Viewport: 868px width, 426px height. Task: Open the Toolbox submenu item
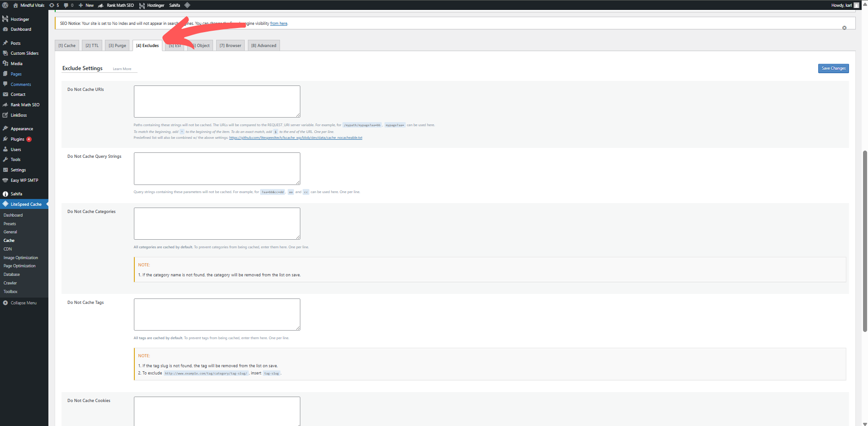(x=10, y=292)
